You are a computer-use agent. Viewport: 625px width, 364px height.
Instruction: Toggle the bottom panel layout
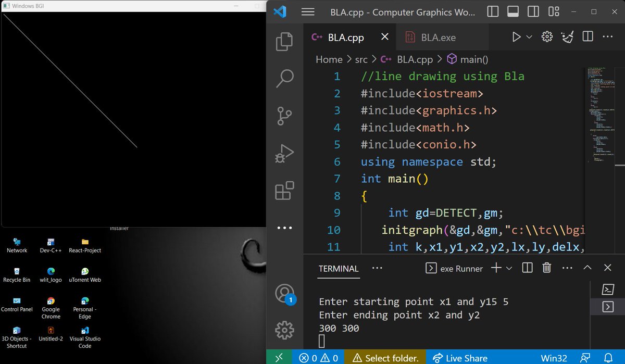tap(513, 11)
